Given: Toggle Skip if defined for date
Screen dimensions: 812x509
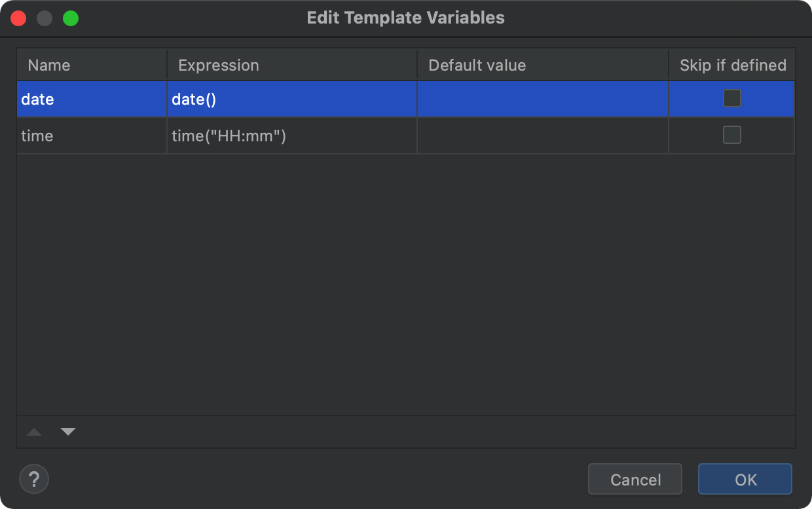Looking at the screenshot, I should pyautogui.click(x=731, y=99).
